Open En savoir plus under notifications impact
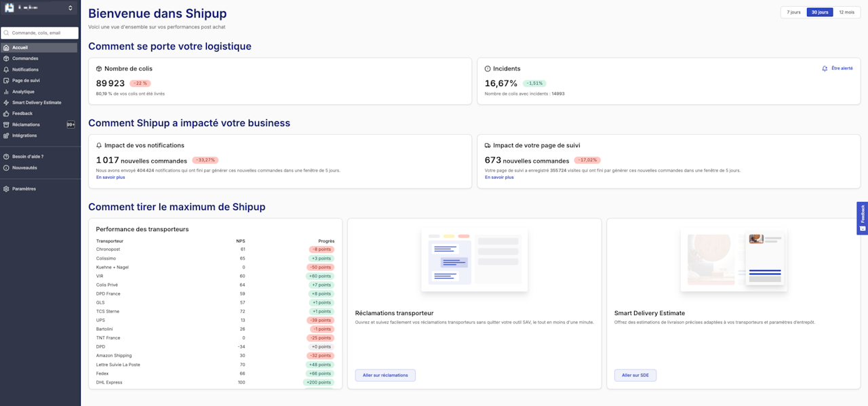The image size is (868, 406). (111, 178)
